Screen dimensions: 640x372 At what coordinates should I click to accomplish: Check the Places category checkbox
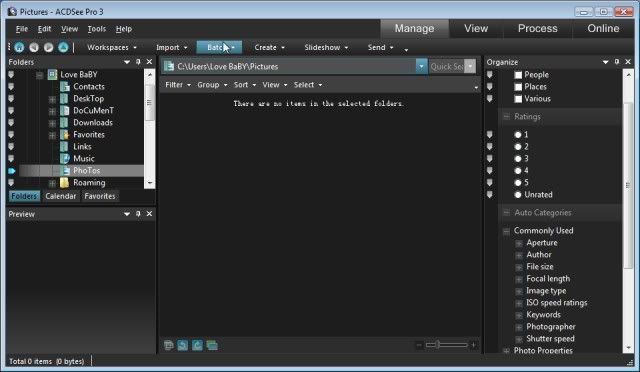tap(518, 87)
